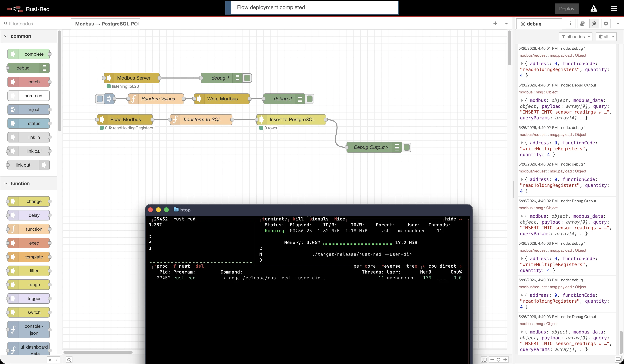Click the debug panel scrollbar thumb

(x=621, y=342)
